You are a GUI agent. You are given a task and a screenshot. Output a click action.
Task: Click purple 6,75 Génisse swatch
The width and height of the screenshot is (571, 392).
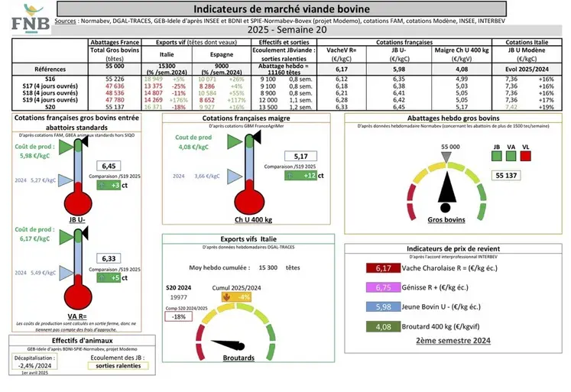click(383, 287)
